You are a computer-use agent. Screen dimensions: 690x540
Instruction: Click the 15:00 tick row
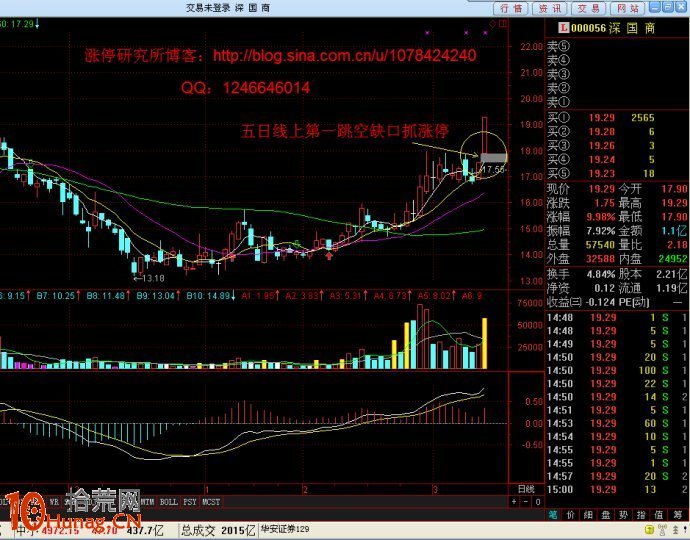(x=616, y=489)
